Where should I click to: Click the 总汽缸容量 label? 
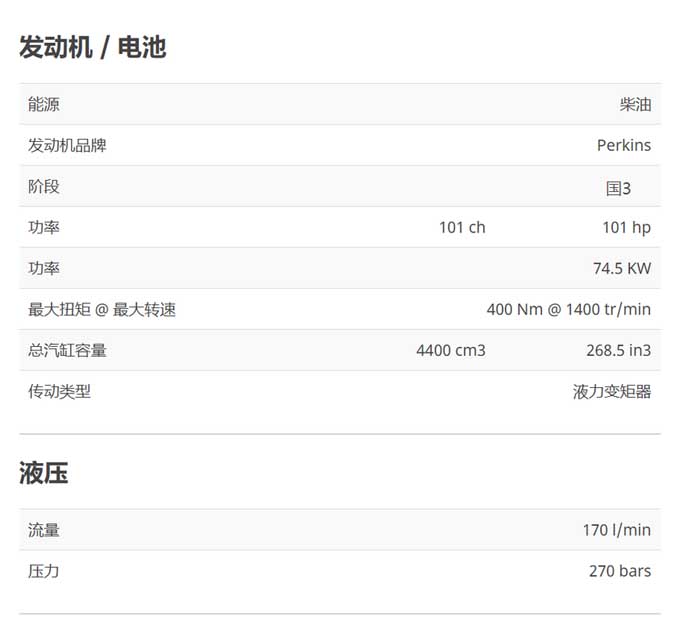click(67, 350)
